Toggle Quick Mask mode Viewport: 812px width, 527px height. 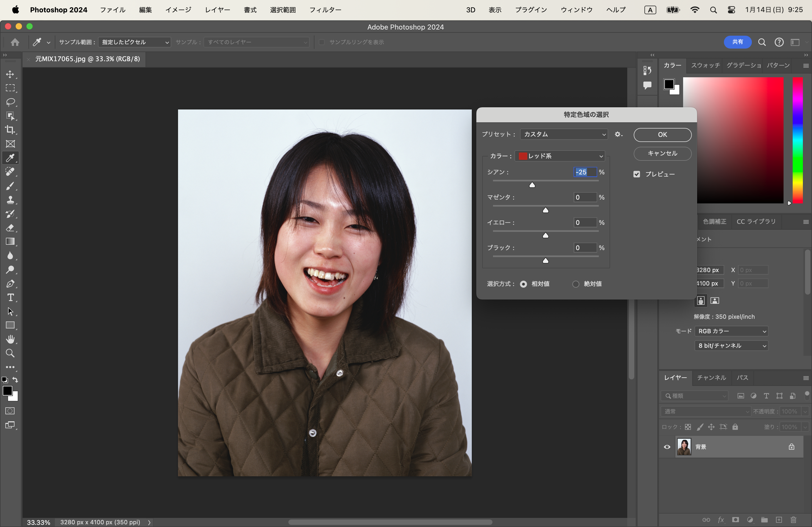point(10,411)
